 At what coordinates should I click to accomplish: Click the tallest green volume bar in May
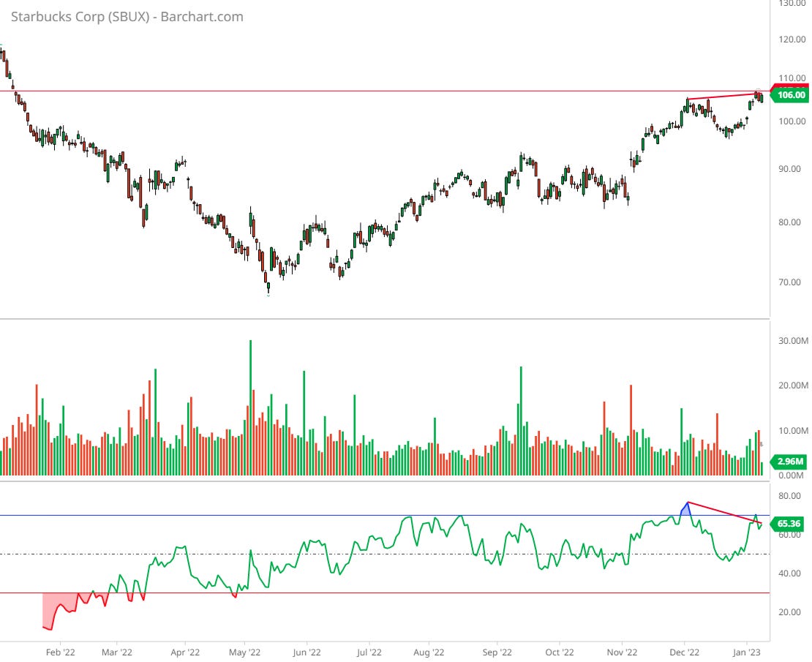251,407
